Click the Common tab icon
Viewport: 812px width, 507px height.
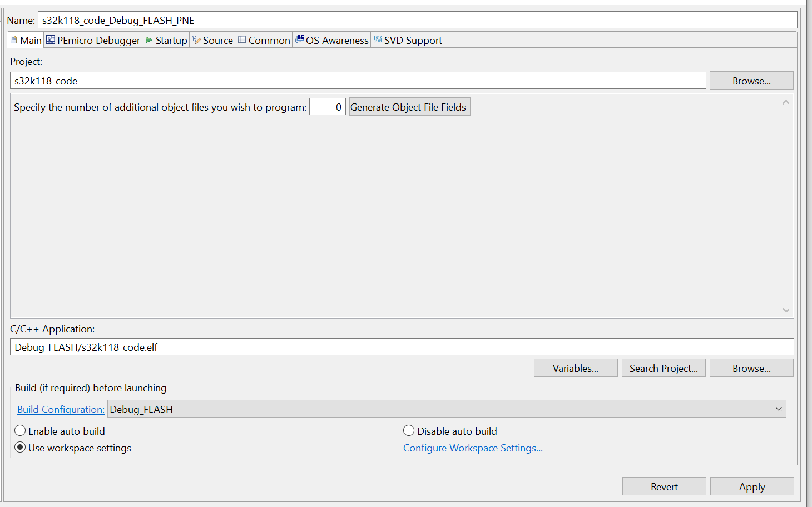pos(242,40)
